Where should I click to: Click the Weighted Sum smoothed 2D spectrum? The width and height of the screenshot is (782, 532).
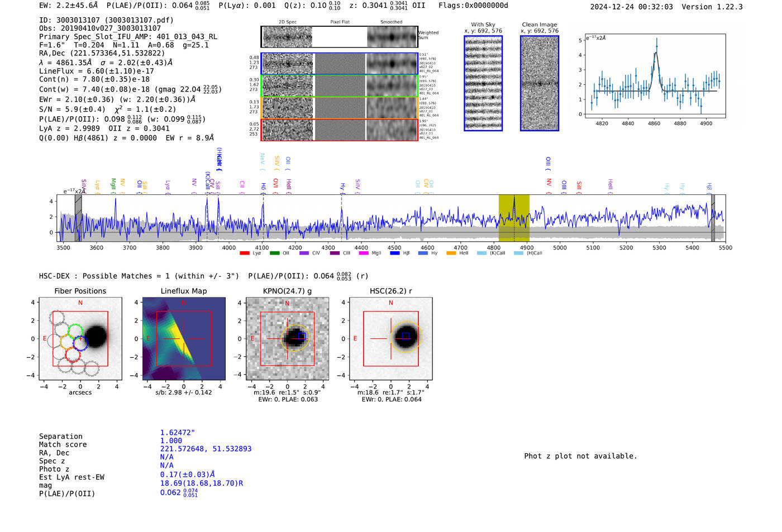coord(392,37)
